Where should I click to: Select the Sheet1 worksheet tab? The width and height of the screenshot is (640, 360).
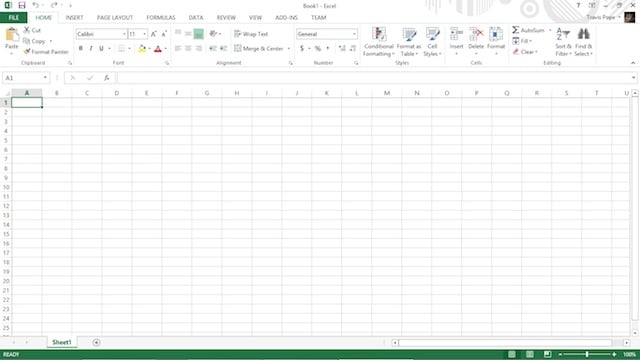62,342
